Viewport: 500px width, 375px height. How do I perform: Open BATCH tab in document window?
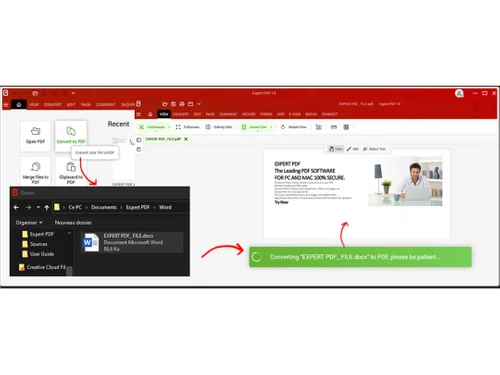pos(311,114)
